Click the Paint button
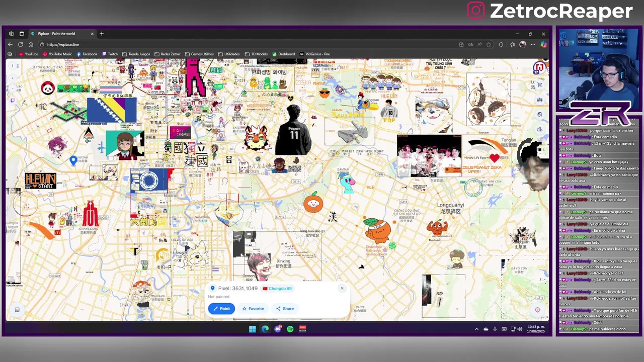This screenshot has height=362, width=644. tap(221, 309)
